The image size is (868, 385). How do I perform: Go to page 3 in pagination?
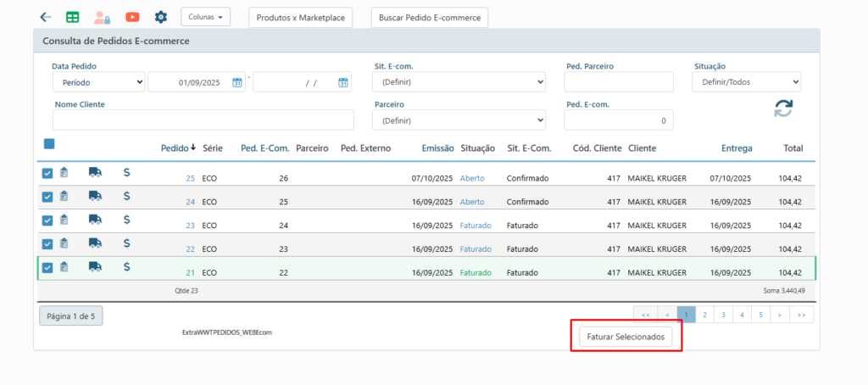pyautogui.click(x=723, y=315)
